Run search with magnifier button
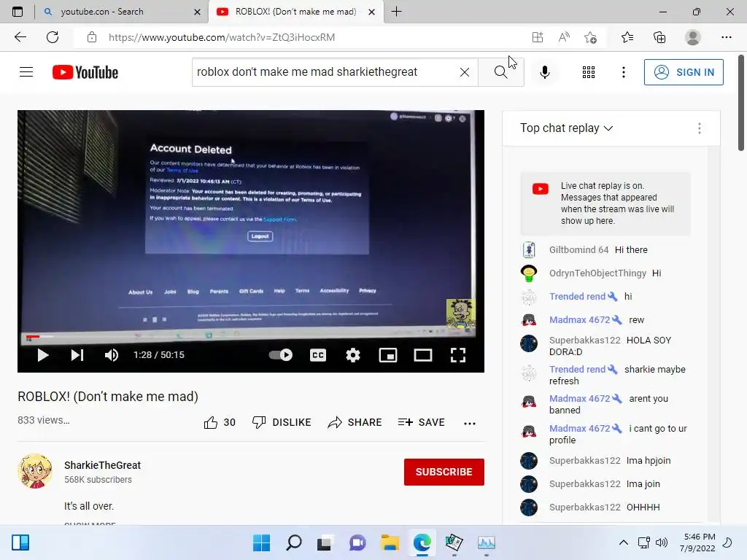Viewport: 747px width, 560px height. click(x=500, y=72)
